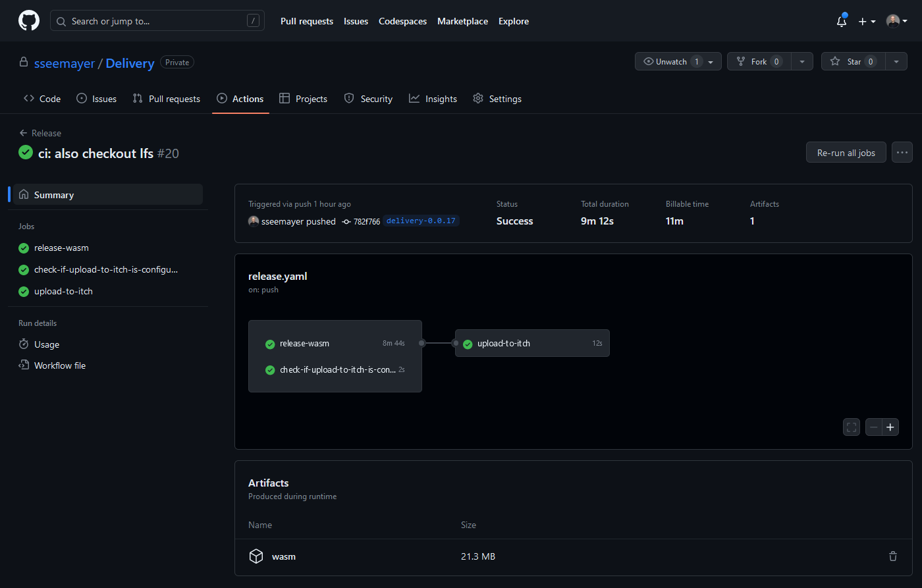Click green check icon of graph upload-to-itch
This screenshot has height=588, width=922.
tap(468, 344)
